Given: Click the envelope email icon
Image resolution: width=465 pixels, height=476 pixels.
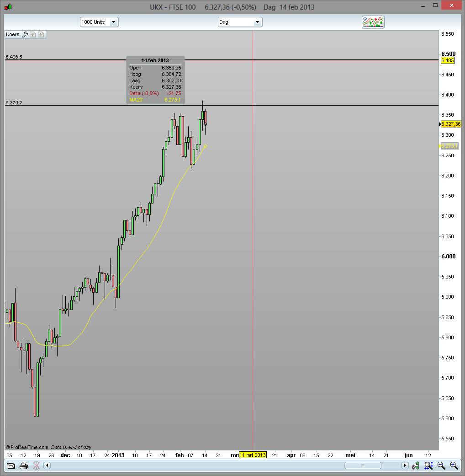Looking at the screenshot, I should click(11, 465).
